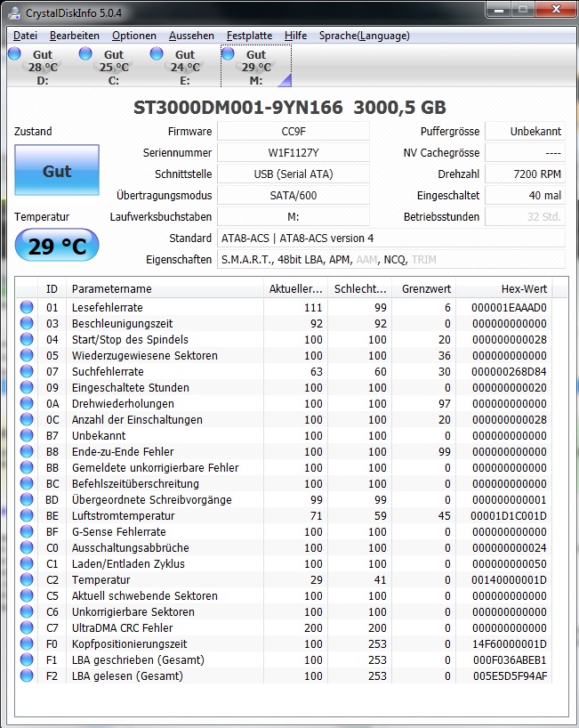Click status orb for Unkorrigierbare Sektoren
579x728 pixels.
(27, 611)
